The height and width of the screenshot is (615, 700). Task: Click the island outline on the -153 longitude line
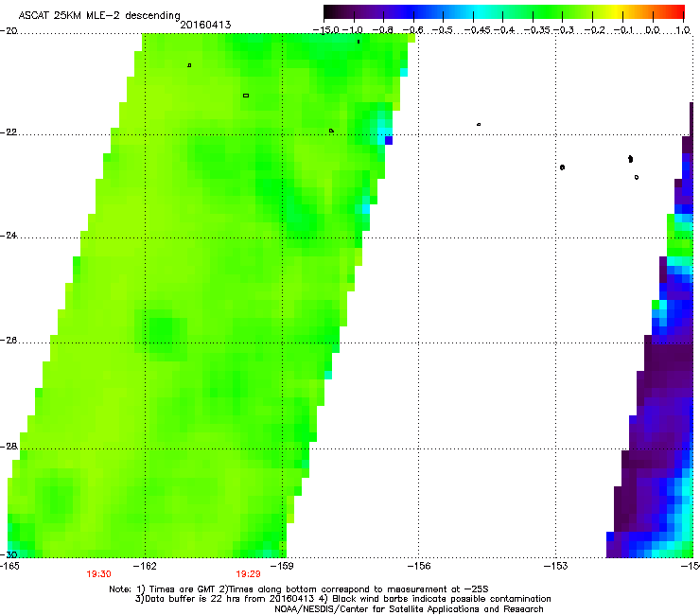coord(562,167)
